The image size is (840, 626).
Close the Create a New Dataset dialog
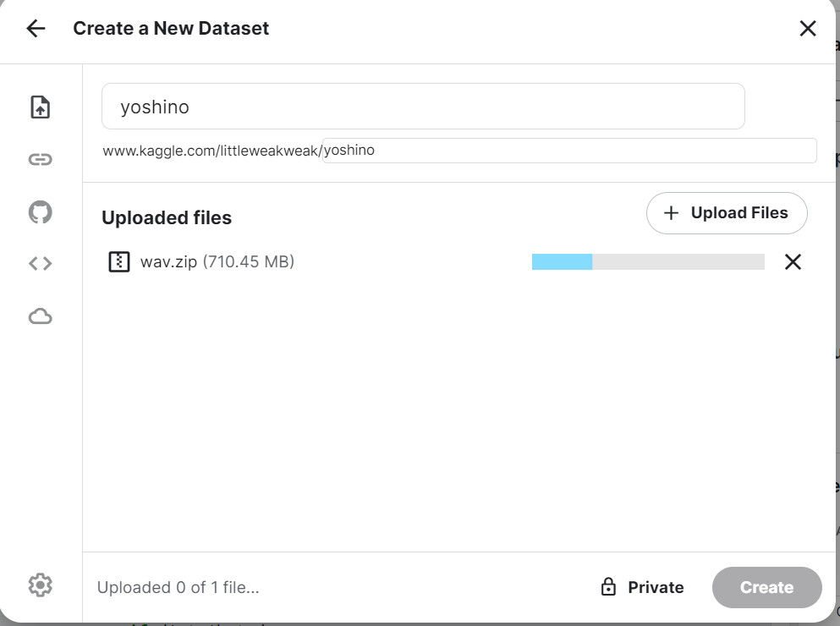(807, 29)
